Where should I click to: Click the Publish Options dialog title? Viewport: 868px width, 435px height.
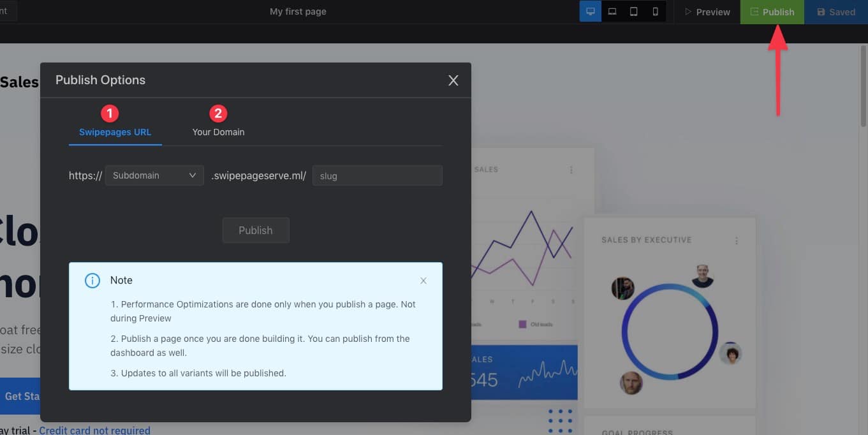pyautogui.click(x=100, y=80)
